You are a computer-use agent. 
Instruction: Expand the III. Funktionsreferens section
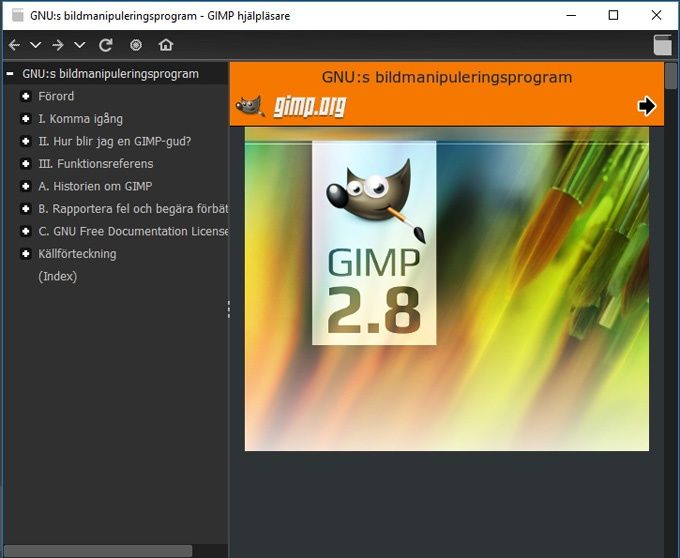(26, 164)
